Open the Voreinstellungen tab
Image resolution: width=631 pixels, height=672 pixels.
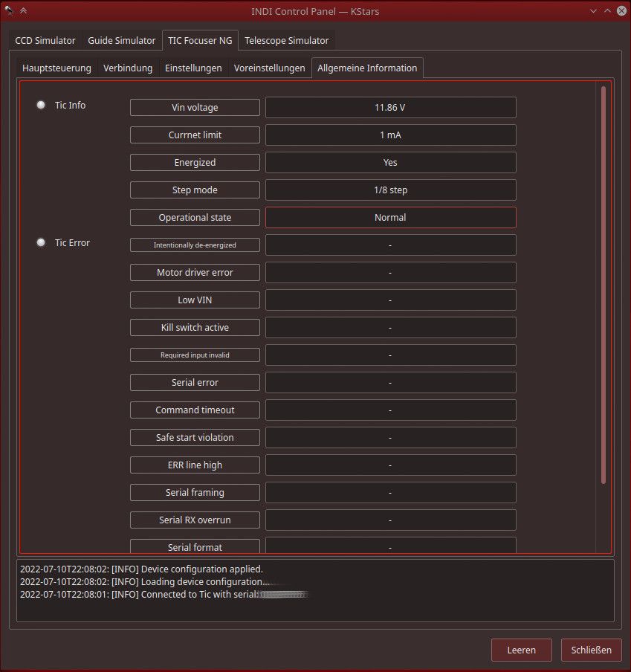pos(269,68)
